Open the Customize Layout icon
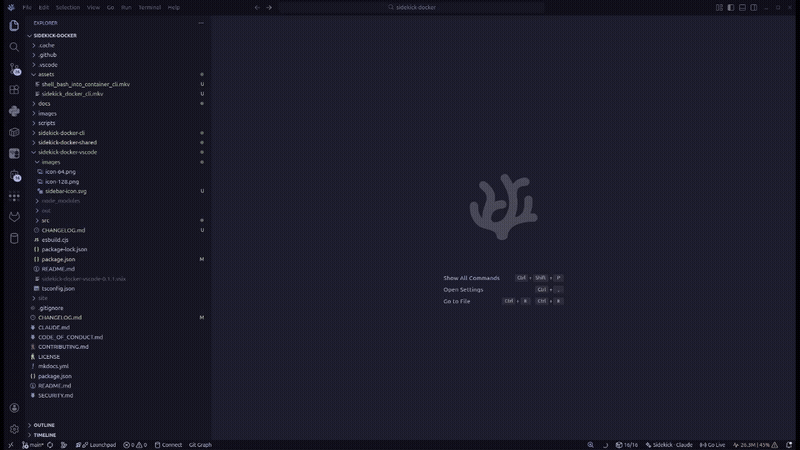The image size is (800, 450). pos(719,7)
